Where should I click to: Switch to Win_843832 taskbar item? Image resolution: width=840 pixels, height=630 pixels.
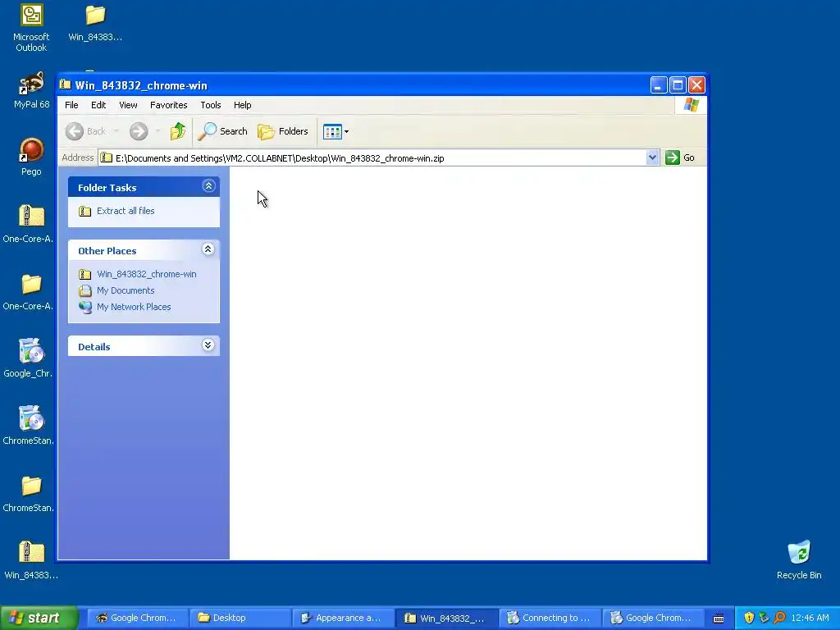point(446,618)
